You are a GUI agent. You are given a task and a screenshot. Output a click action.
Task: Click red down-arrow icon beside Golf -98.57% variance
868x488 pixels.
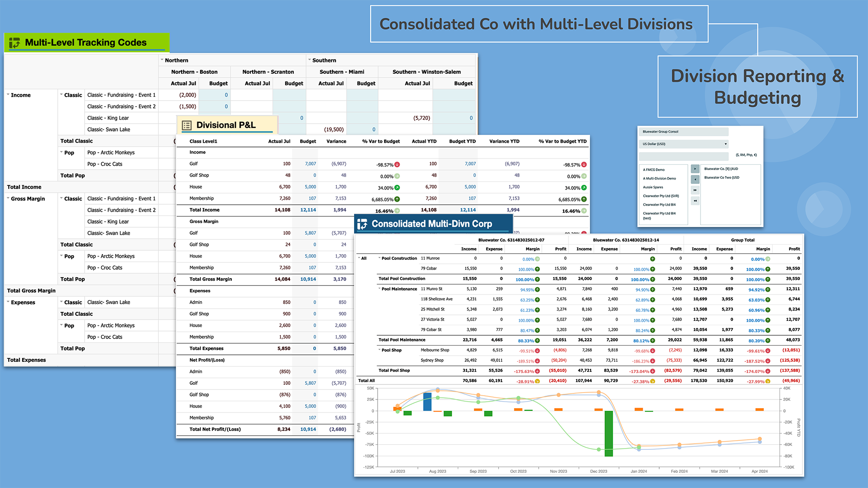tap(398, 165)
